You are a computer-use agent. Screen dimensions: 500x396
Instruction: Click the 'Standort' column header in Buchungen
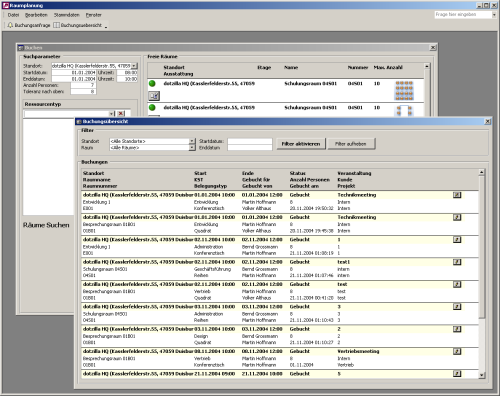pos(94,173)
